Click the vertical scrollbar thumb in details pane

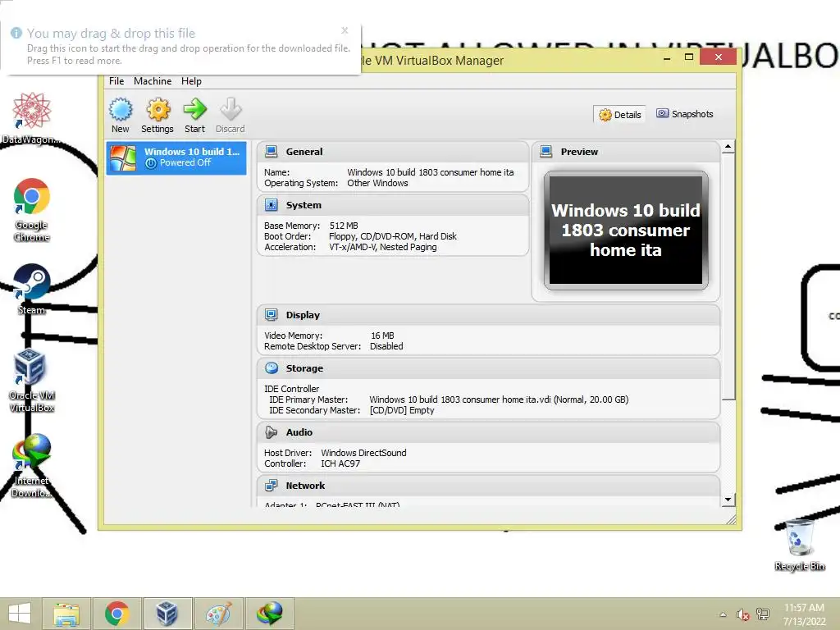(x=728, y=276)
